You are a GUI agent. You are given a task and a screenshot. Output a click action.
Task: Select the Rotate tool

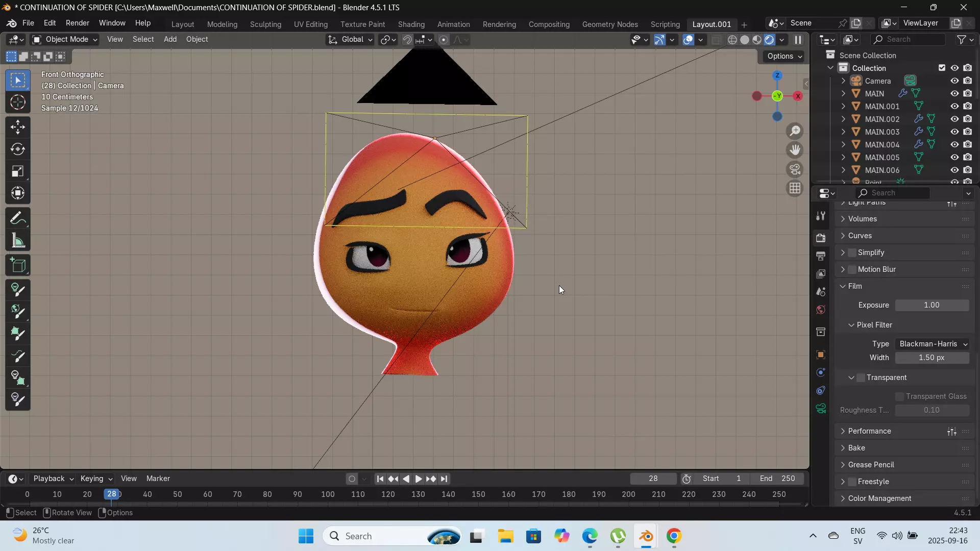click(x=18, y=149)
